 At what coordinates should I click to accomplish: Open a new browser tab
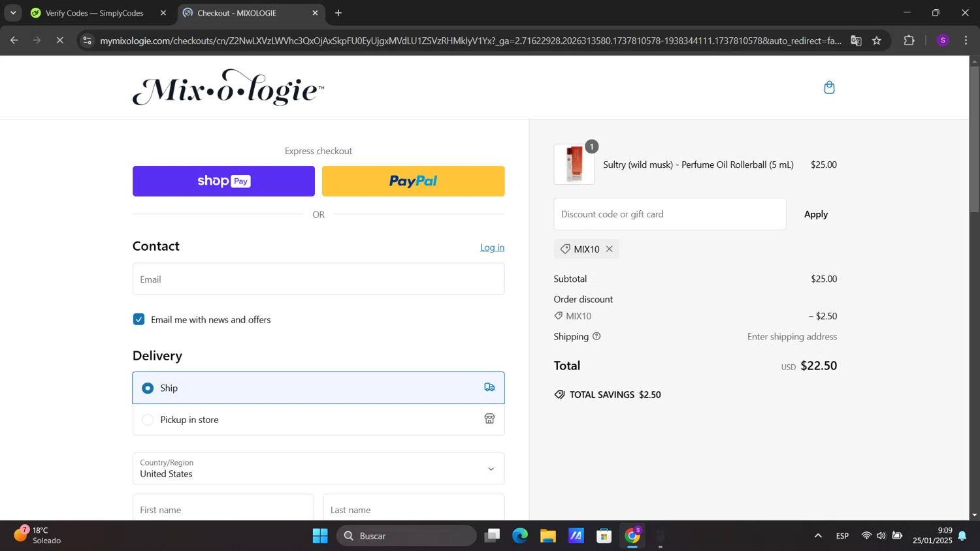(x=338, y=13)
